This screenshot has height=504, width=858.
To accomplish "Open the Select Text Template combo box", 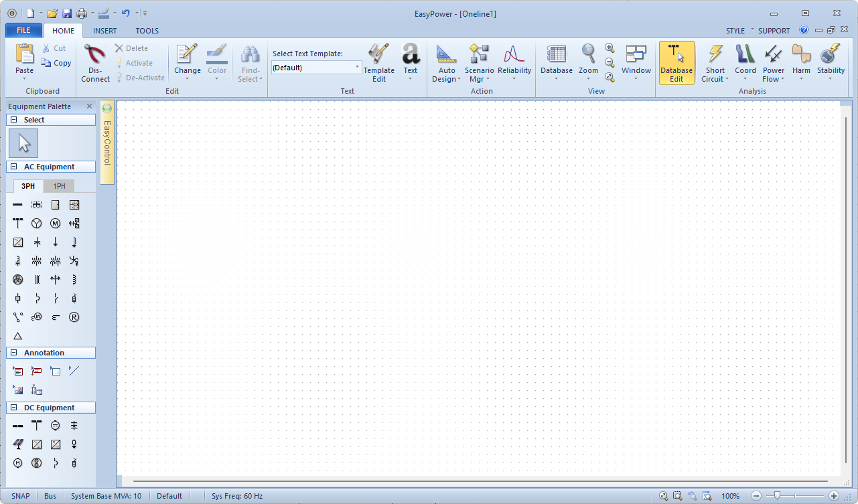I will (x=316, y=68).
